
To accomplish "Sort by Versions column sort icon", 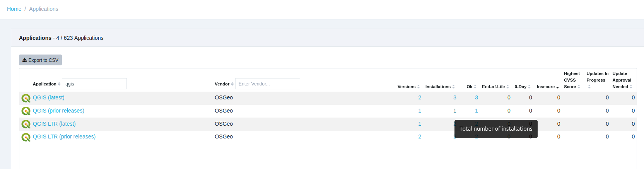I will click(419, 87).
